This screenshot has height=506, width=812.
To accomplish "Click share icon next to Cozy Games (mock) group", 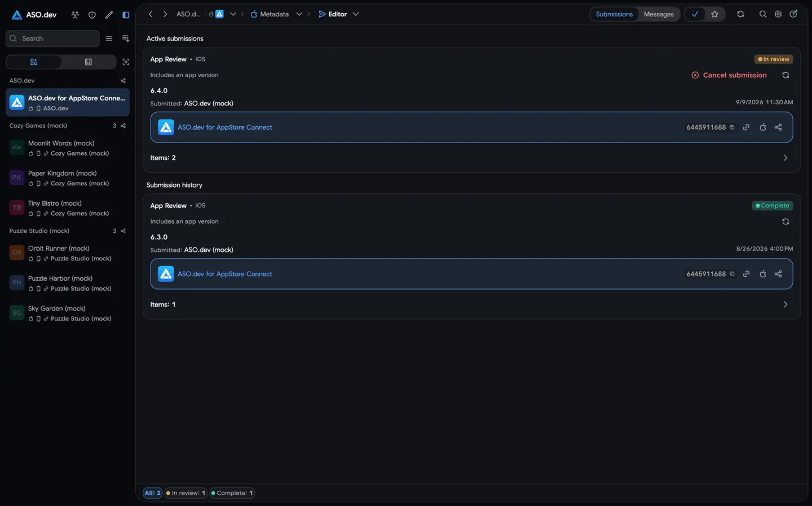I will tap(123, 126).
